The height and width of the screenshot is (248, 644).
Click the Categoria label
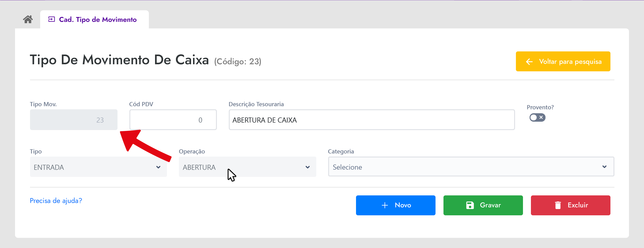(341, 151)
